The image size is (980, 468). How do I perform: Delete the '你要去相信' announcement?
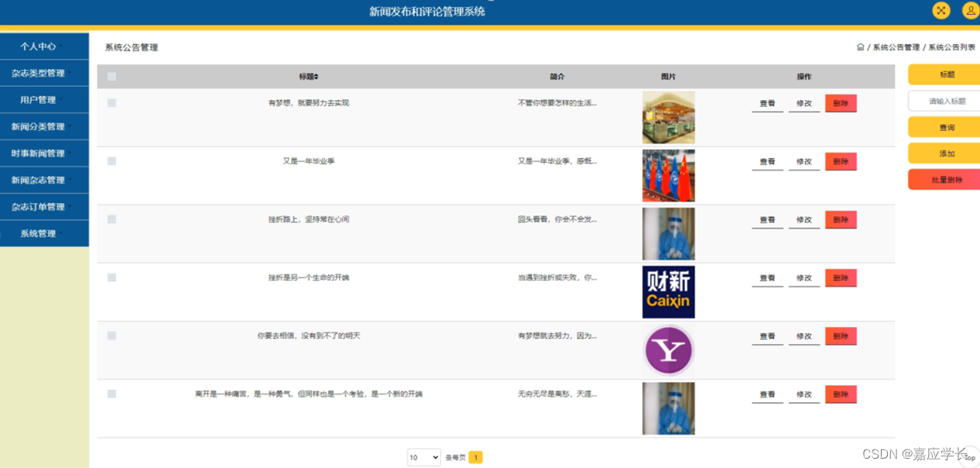pos(841,336)
